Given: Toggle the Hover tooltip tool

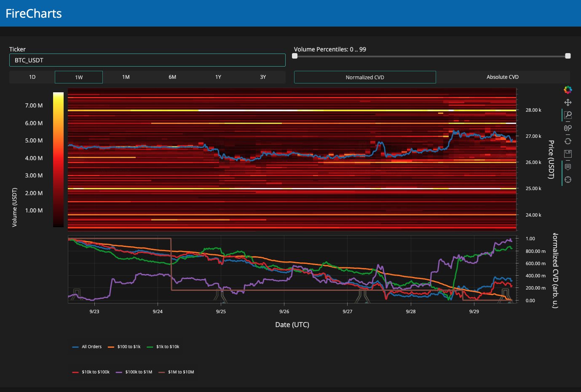Looking at the screenshot, I should coord(568,167).
